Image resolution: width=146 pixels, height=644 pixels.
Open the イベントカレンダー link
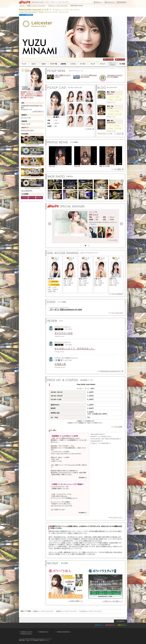[117, 313]
